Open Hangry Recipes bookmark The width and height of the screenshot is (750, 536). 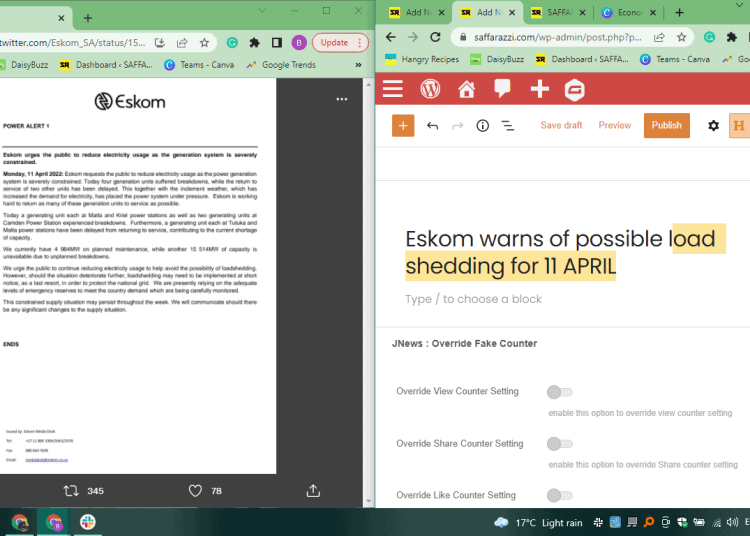click(422, 59)
